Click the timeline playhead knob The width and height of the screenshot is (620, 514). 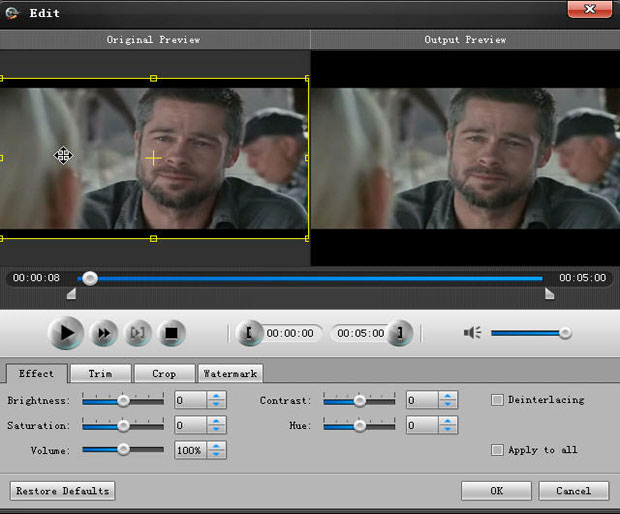[x=90, y=278]
